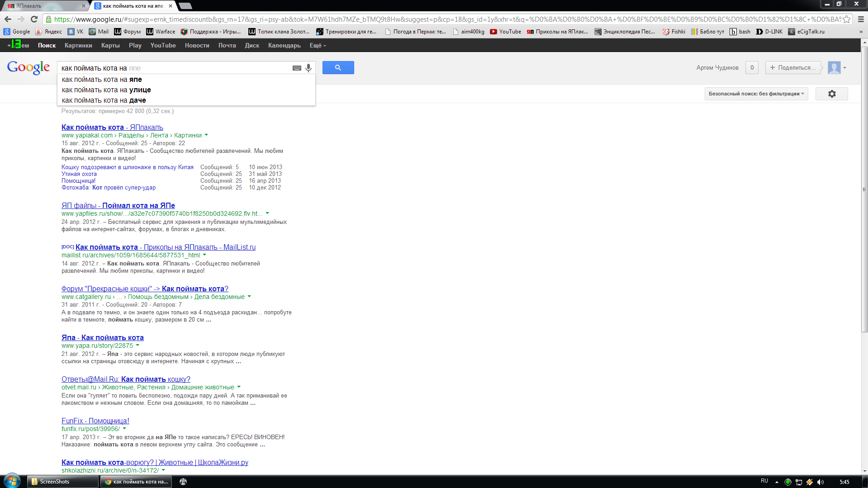Open the VK bookmark
This screenshot has width=868, height=488.
(76, 32)
